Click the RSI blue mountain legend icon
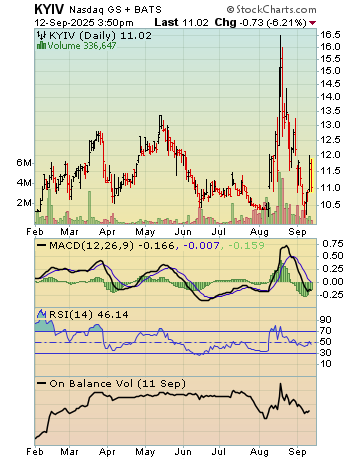 (41, 314)
